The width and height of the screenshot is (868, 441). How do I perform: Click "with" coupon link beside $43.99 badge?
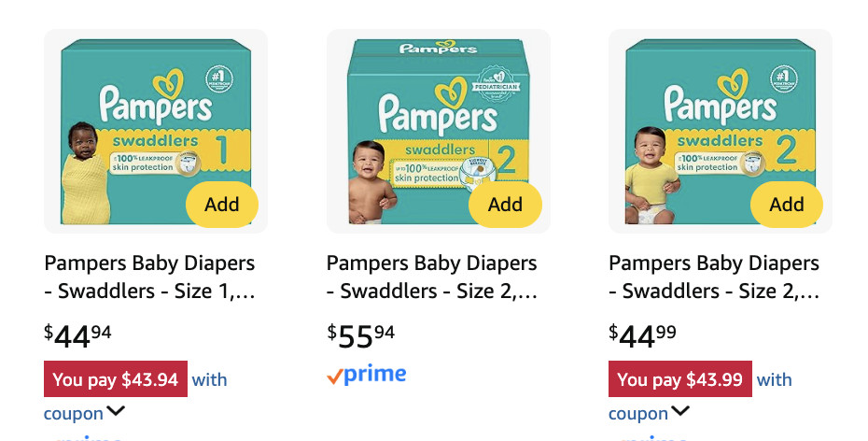(775, 379)
